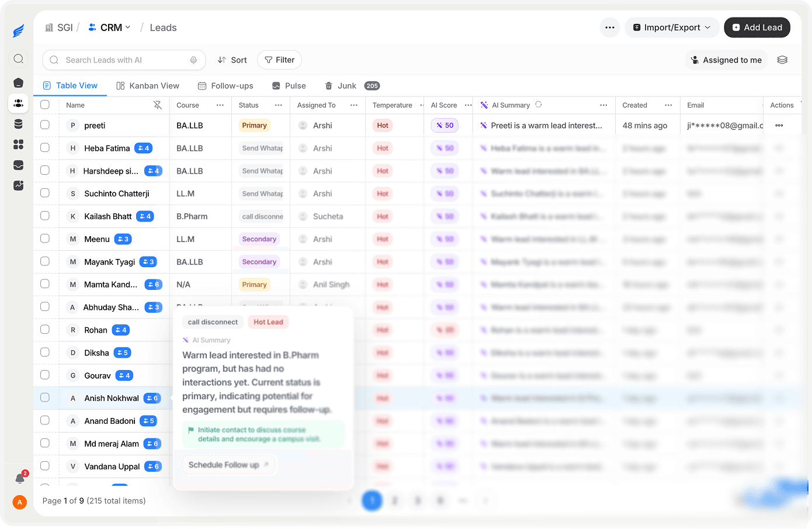Select the Anish Nokhwal row checkbox

click(45, 397)
